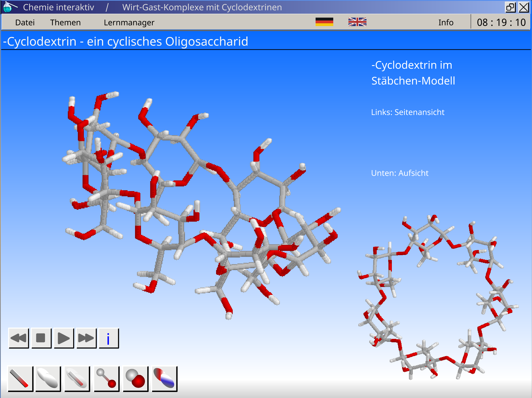This screenshot has width=532, height=398.
Task: Click the rewind playback button
Action: tap(19, 338)
